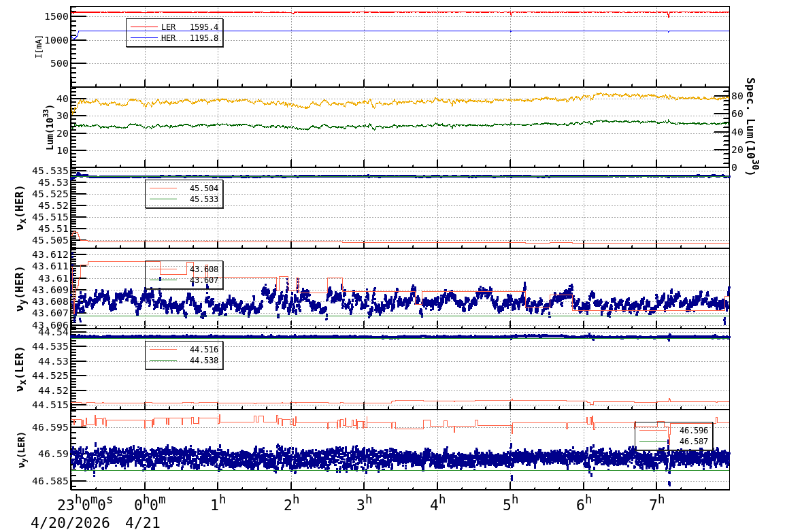The image size is (785, 532).
Task: Click the 7h time axis tick
Action: point(658,505)
